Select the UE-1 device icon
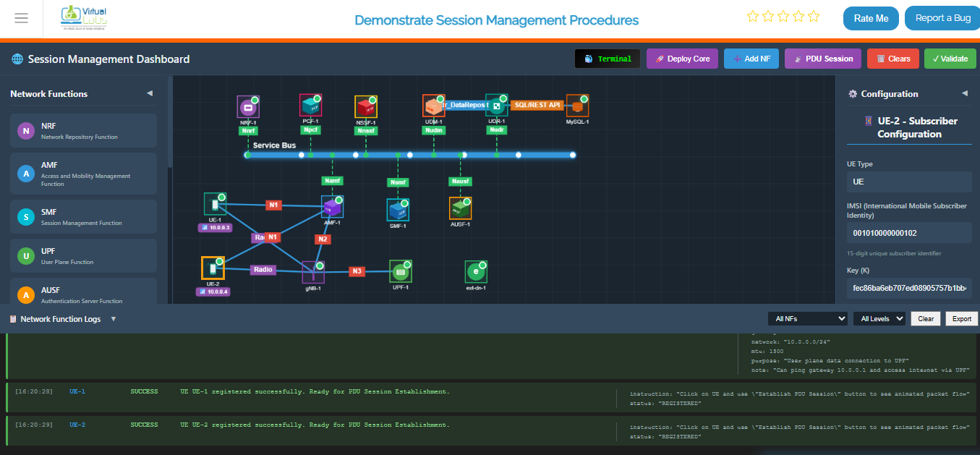Screen dimensions: 980x455 pyautogui.click(x=215, y=204)
